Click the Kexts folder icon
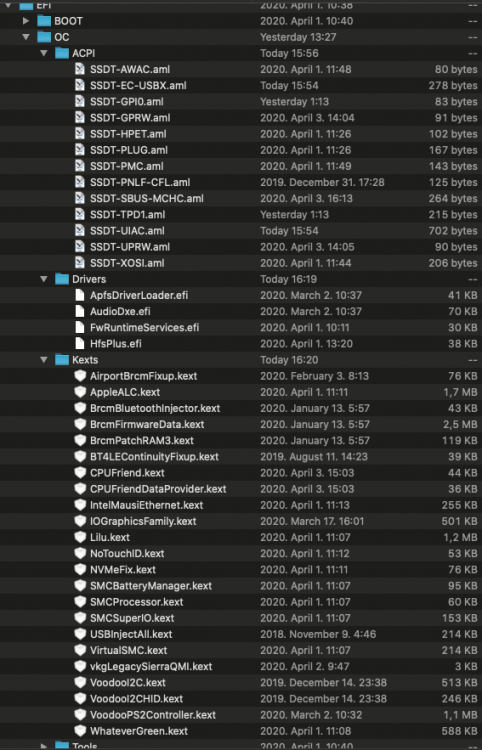The height and width of the screenshot is (750, 482). [x=62, y=360]
